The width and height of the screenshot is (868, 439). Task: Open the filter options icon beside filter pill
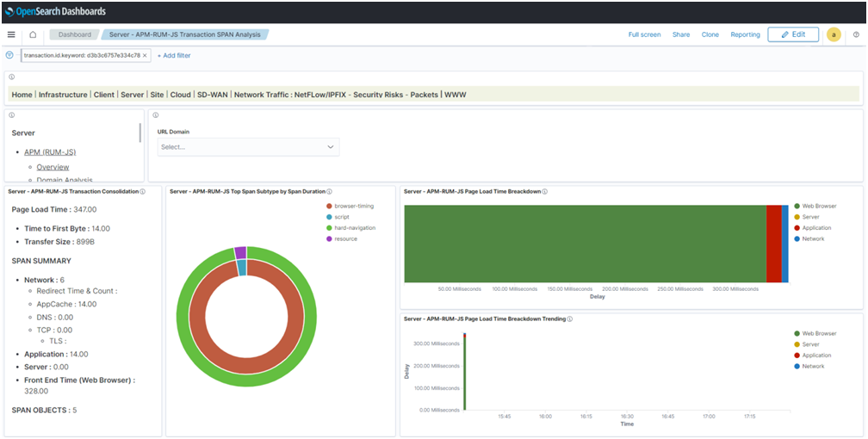click(x=9, y=55)
